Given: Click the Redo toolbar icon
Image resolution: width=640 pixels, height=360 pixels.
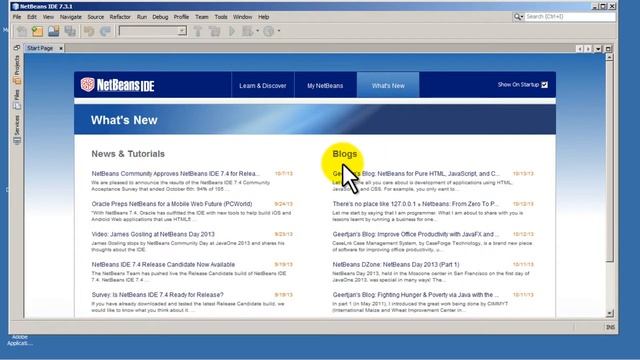Looking at the screenshot, I should coord(105,31).
